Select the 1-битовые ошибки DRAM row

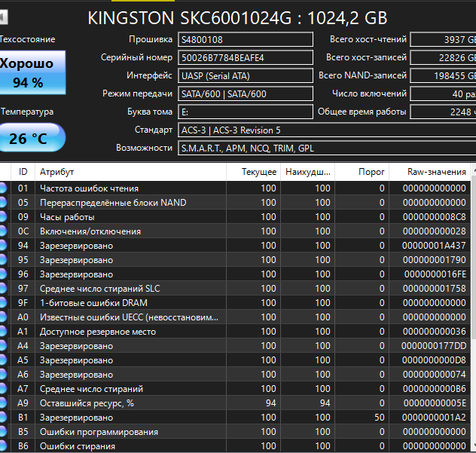click(x=235, y=302)
